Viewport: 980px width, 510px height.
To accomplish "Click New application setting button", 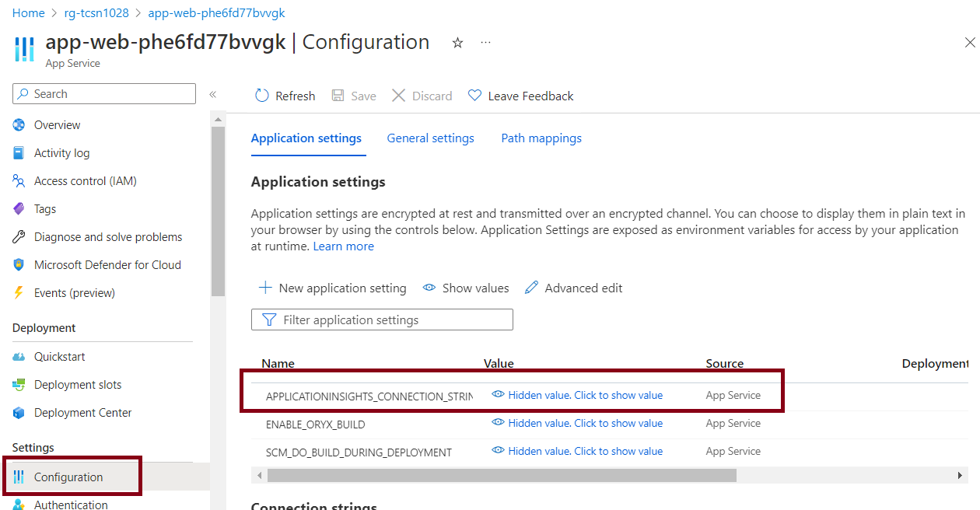I will pyautogui.click(x=333, y=288).
